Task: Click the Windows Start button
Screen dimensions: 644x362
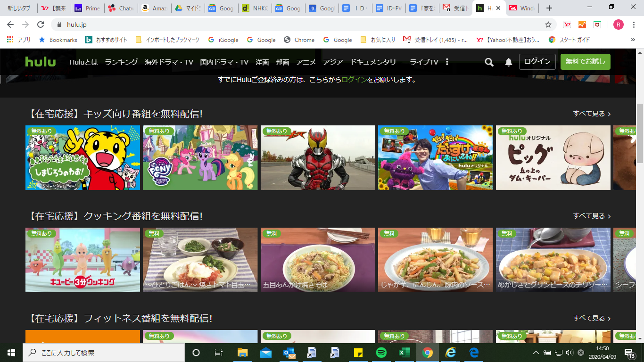Action: coord(11,353)
